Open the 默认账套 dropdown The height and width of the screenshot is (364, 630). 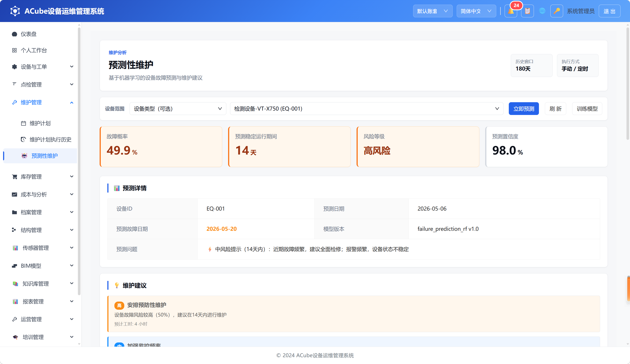click(432, 11)
